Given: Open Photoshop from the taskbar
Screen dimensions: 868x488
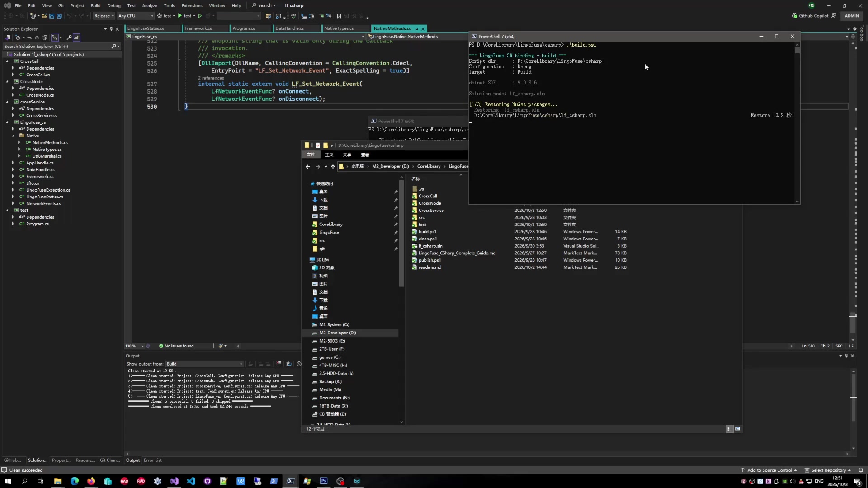Looking at the screenshot, I should point(324,481).
